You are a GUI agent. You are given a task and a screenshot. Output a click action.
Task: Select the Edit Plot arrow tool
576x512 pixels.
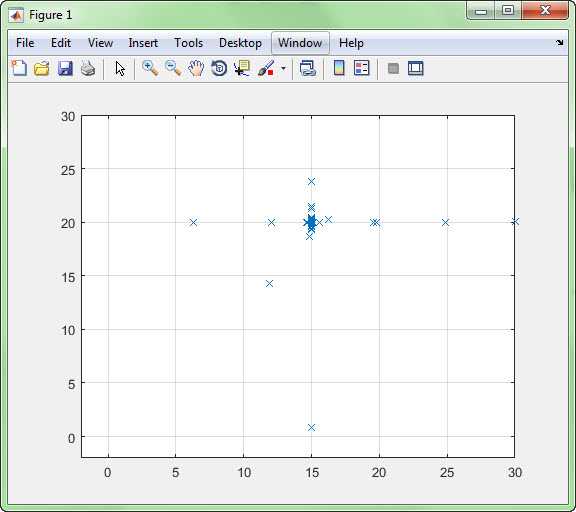click(120, 69)
